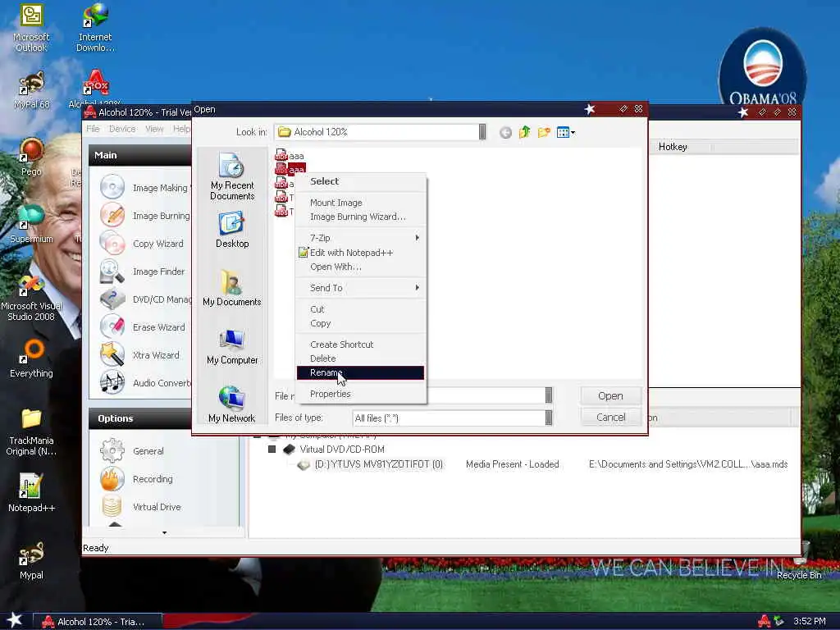
Task: Expand the Send To submenu
Action: click(x=361, y=288)
